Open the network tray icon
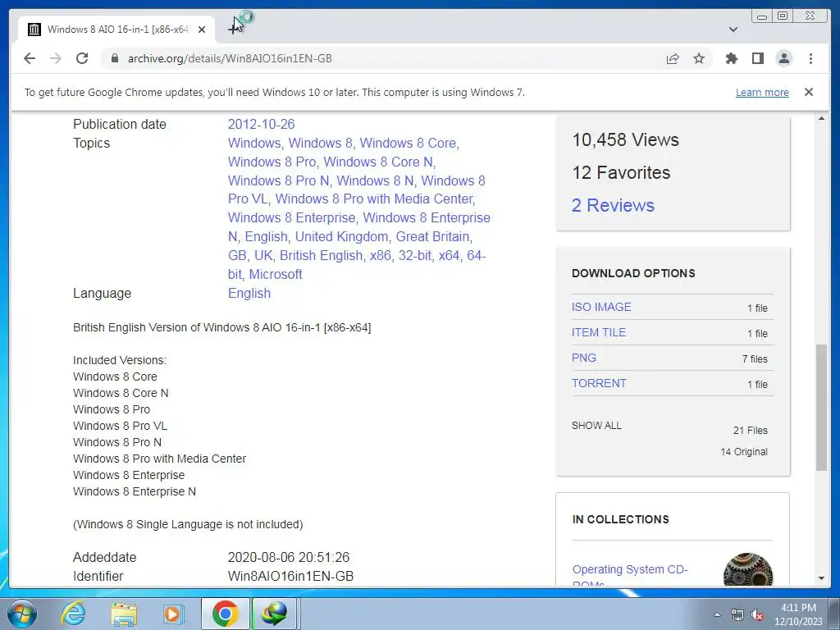The image size is (840, 630). (x=737, y=614)
